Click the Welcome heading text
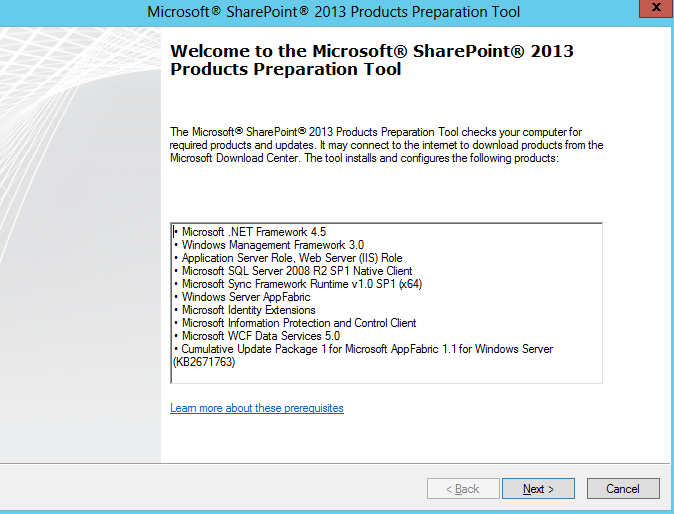 [372, 60]
